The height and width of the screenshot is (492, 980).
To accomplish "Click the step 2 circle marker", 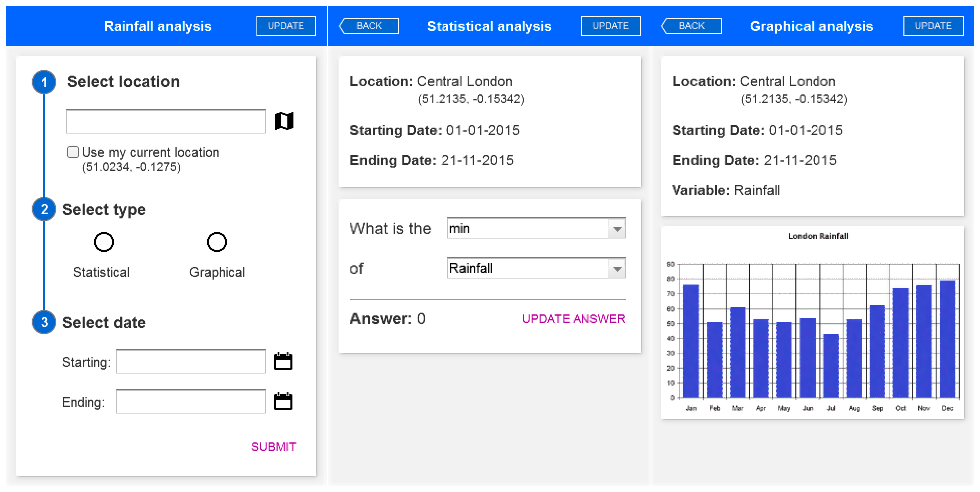I will (44, 209).
